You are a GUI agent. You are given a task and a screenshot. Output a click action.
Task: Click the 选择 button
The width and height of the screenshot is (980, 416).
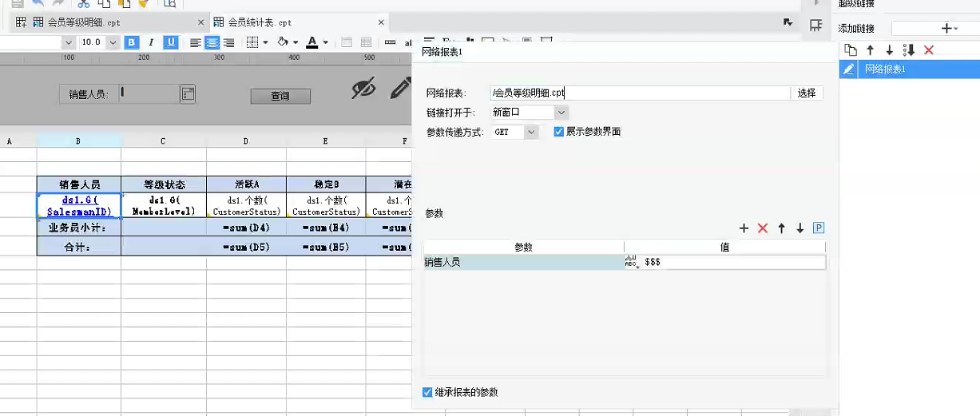click(x=807, y=93)
